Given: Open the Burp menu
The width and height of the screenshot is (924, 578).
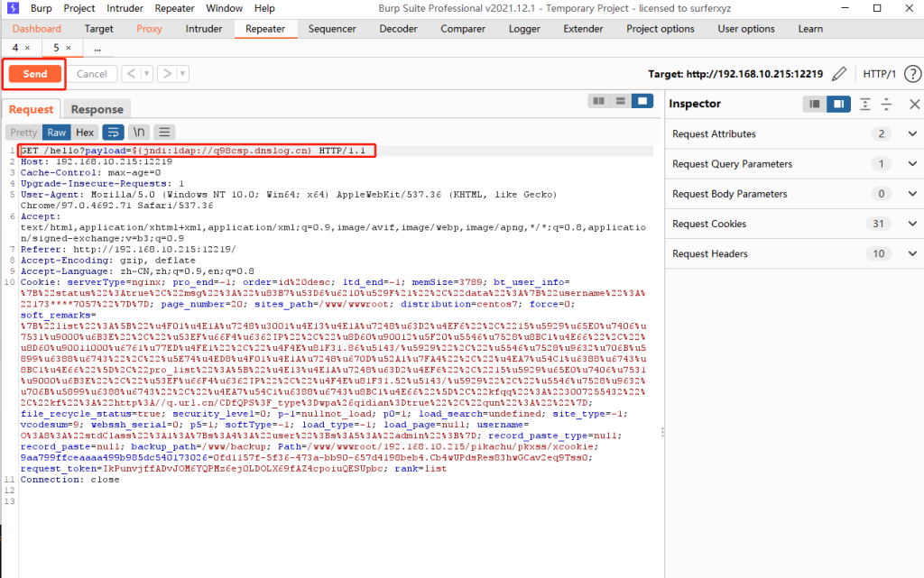Looking at the screenshot, I should [x=42, y=8].
